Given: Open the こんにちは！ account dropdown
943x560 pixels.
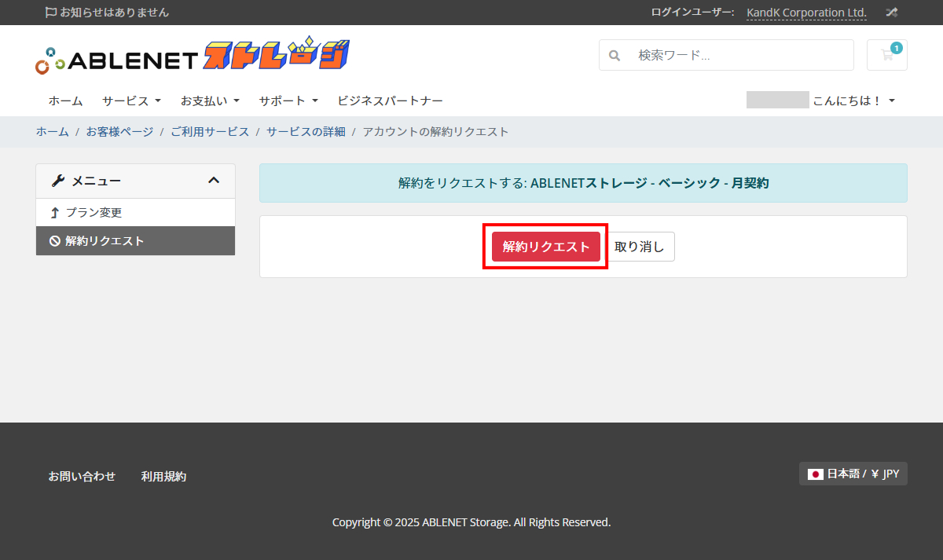Looking at the screenshot, I should point(856,101).
